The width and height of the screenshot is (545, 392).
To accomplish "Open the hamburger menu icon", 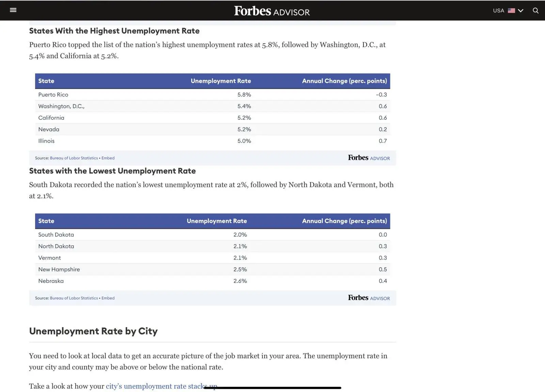I will [x=13, y=10].
